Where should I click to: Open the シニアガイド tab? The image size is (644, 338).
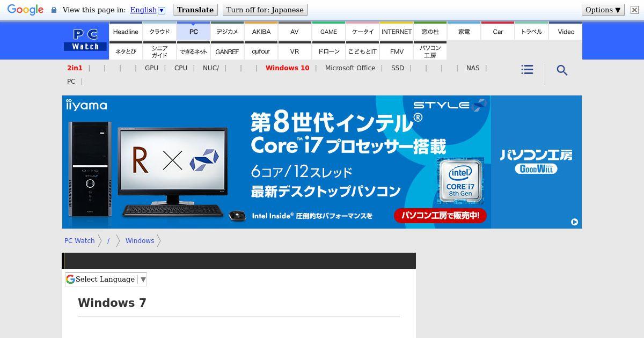click(159, 51)
